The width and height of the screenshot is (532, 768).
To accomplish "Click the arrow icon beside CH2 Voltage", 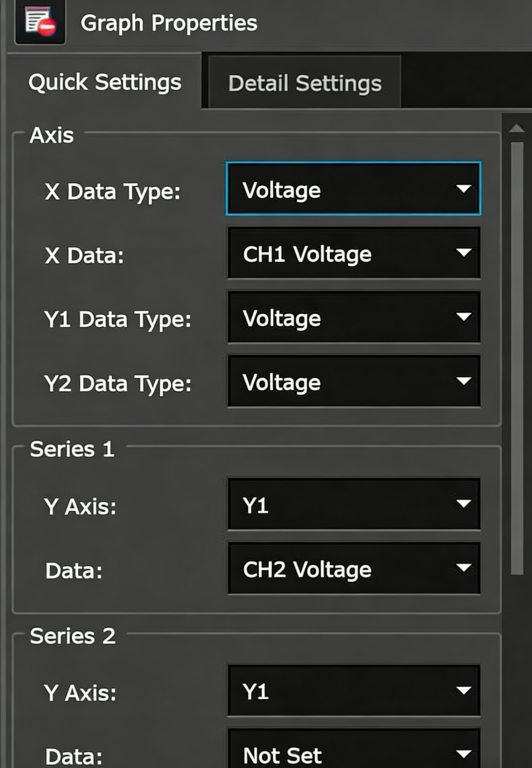I will click(464, 568).
